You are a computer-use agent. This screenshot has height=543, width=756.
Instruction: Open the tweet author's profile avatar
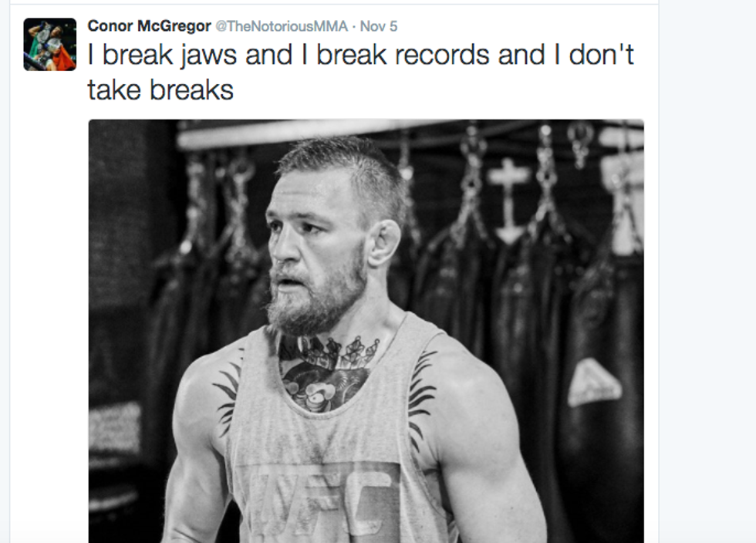pos(49,45)
